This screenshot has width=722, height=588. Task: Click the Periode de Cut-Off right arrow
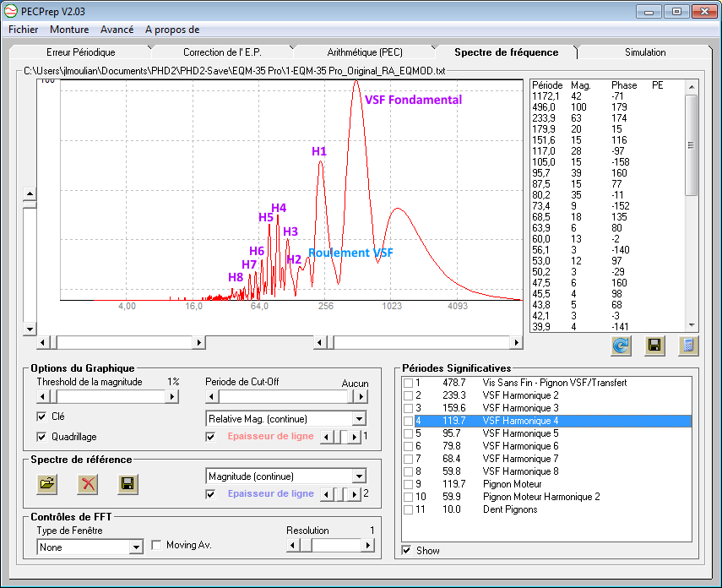[x=361, y=396]
